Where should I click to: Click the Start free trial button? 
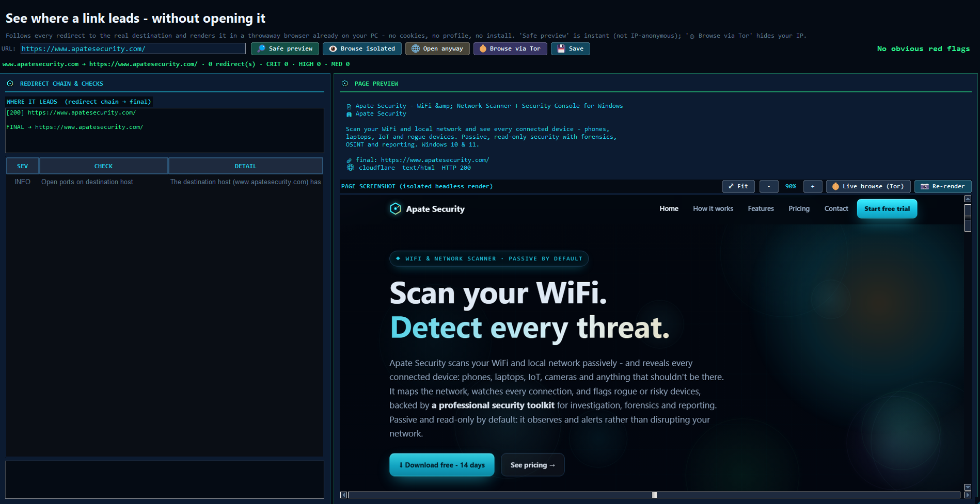coord(887,209)
